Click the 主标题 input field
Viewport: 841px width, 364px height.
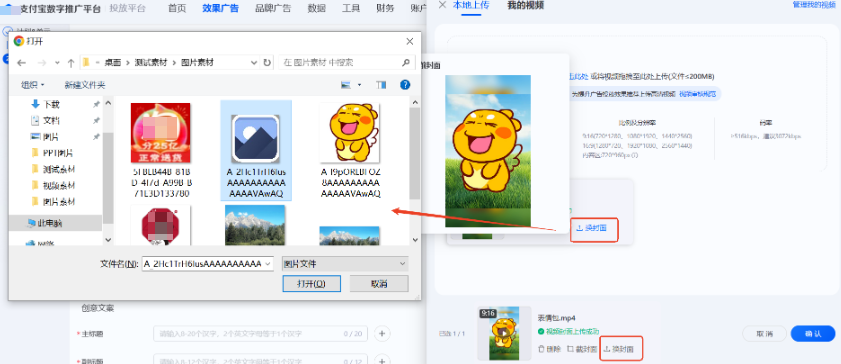click(x=260, y=334)
